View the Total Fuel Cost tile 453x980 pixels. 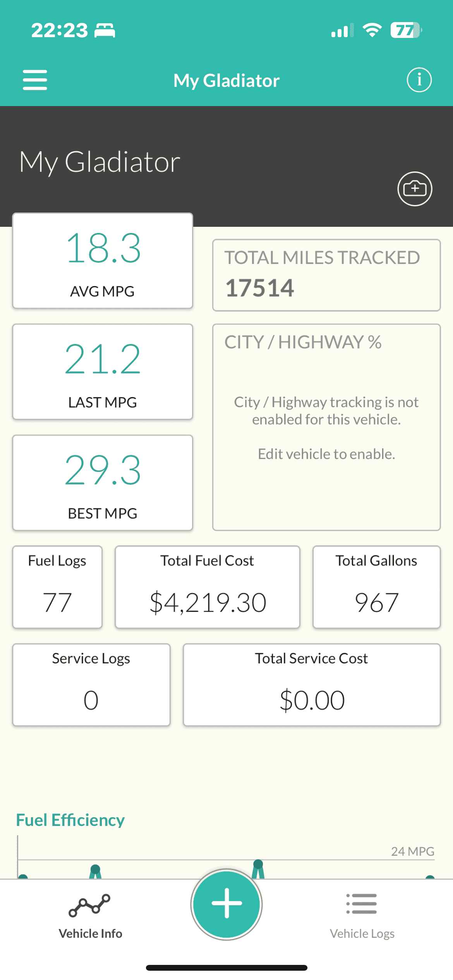[x=208, y=587]
